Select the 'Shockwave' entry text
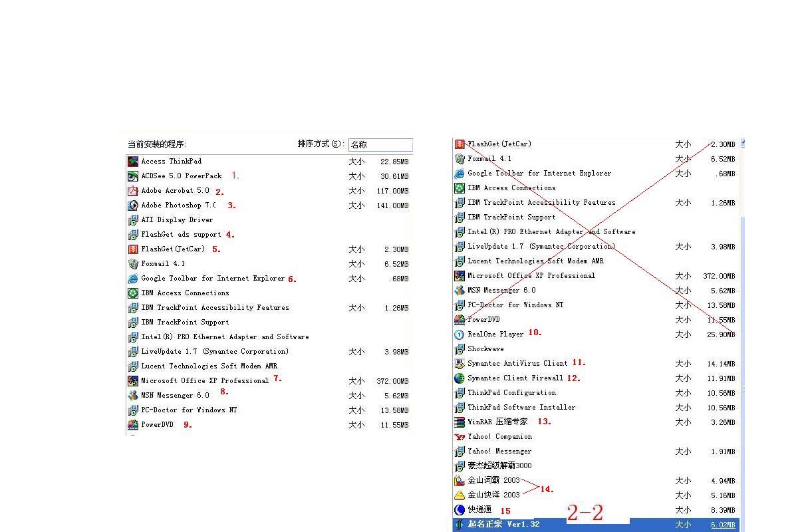This screenshot has height=532, width=798. coord(485,348)
